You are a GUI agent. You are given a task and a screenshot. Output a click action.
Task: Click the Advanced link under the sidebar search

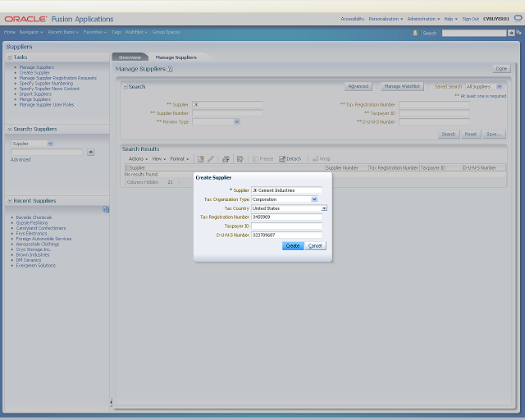click(x=21, y=160)
